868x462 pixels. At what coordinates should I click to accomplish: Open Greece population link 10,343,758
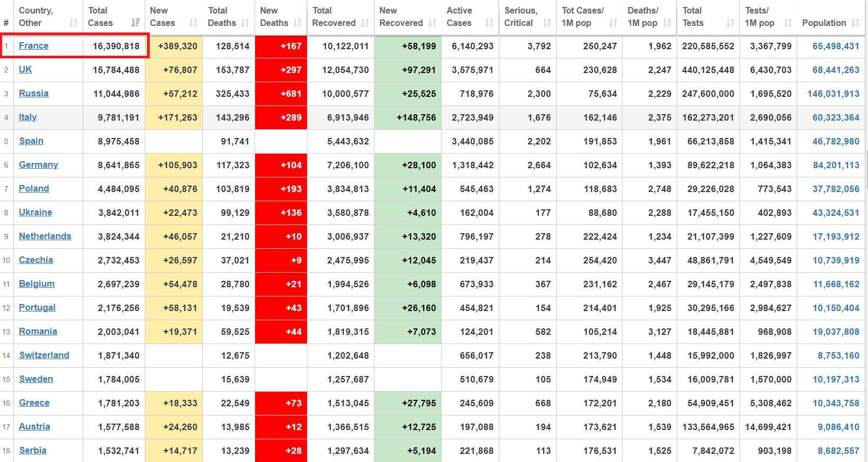[x=836, y=403]
